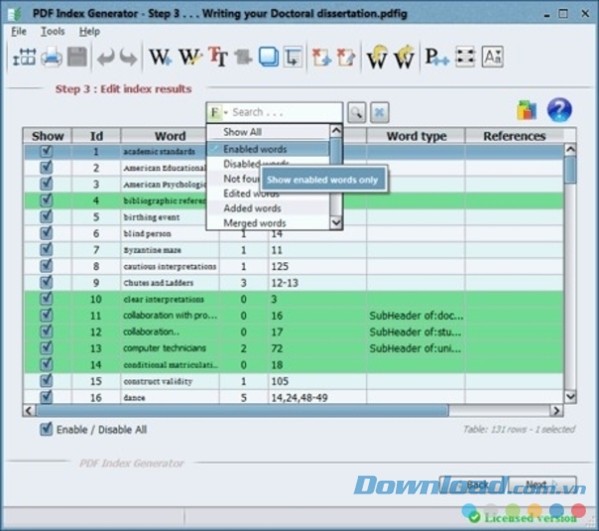The height and width of the screenshot is (531, 599).
Task: Click the blue rounded square icon
Action: pos(269,57)
